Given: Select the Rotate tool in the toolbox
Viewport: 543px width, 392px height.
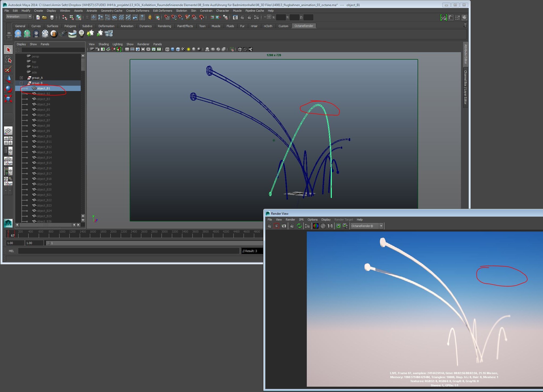Looking at the screenshot, I should click(8, 89).
